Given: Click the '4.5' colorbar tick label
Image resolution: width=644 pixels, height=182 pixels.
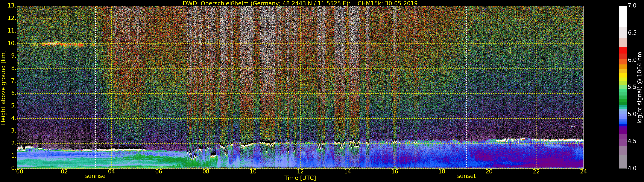Looking at the screenshot, I should click(632, 141).
